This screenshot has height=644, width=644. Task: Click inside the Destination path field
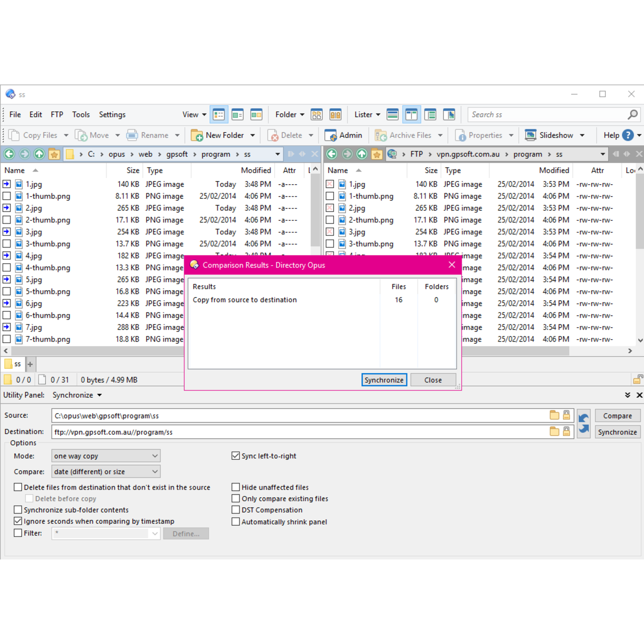[x=252, y=431]
